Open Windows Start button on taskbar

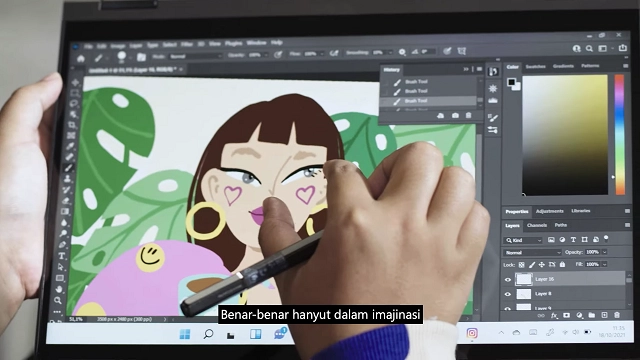click(184, 334)
